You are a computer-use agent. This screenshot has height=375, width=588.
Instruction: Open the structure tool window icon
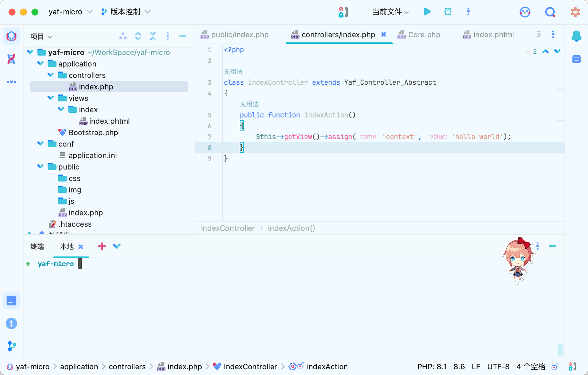pyautogui.click(x=11, y=59)
